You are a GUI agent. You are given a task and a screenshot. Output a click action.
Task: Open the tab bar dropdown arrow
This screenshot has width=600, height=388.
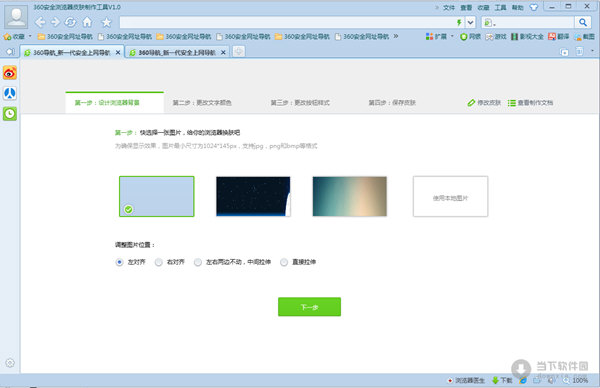point(593,51)
